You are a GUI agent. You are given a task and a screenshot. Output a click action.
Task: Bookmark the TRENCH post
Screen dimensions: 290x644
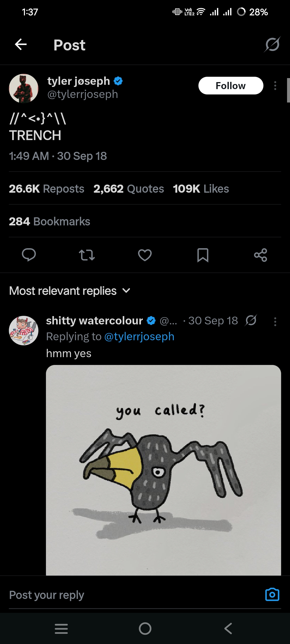[203, 255]
